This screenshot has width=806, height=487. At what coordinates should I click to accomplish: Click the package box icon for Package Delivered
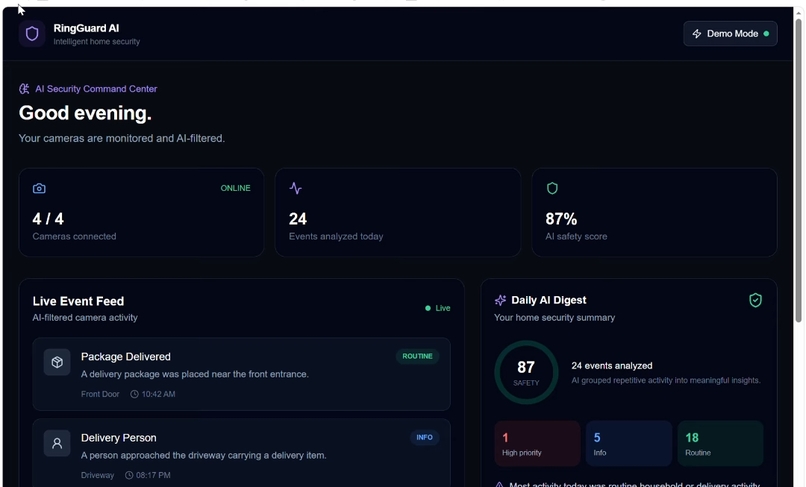(x=57, y=362)
